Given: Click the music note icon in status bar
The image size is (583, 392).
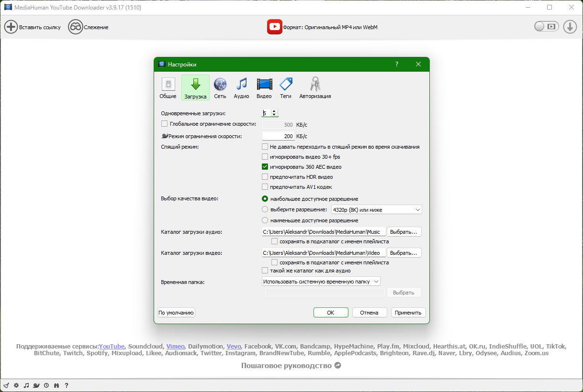Looking at the screenshot, I should [26, 385].
